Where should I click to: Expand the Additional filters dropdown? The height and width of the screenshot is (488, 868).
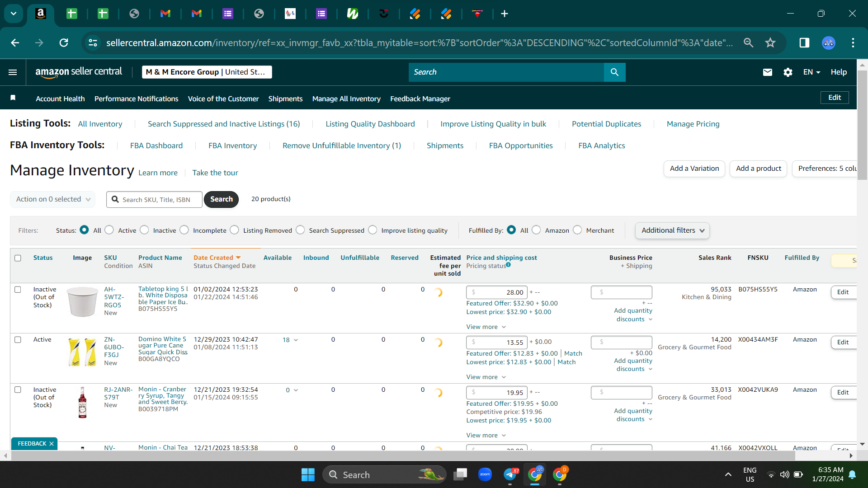(x=672, y=230)
